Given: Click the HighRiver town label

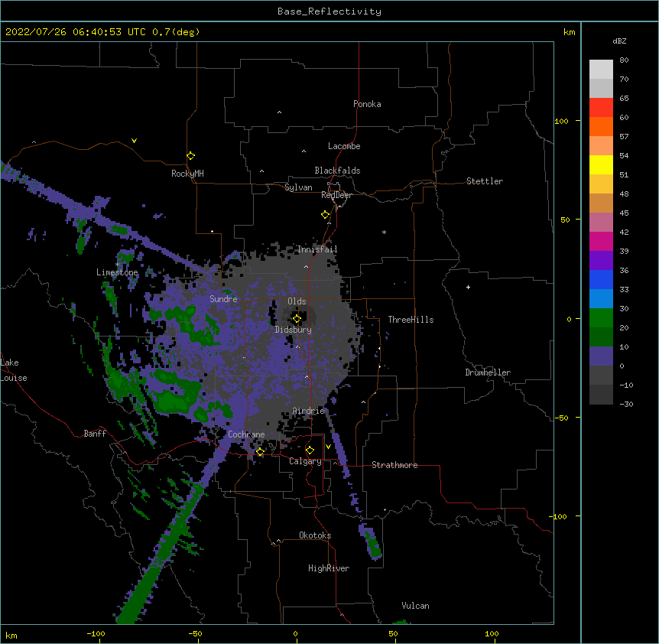Looking at the screenshot, I should (329, 568).
